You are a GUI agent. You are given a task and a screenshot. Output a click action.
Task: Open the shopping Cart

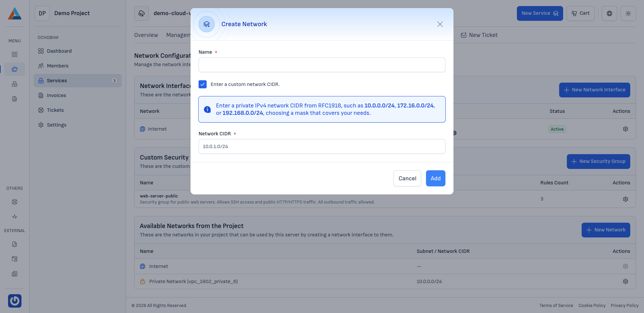580,13
